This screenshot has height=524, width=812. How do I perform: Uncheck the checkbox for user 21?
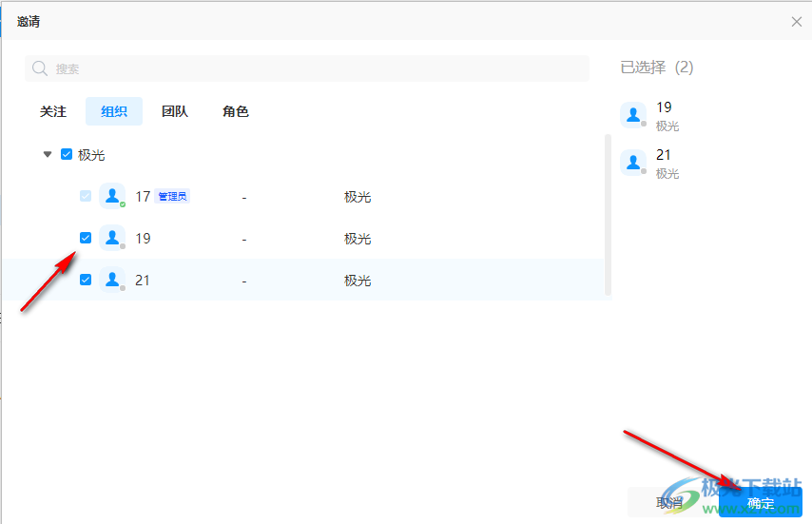pyautogui.click(x=86, y=280)
